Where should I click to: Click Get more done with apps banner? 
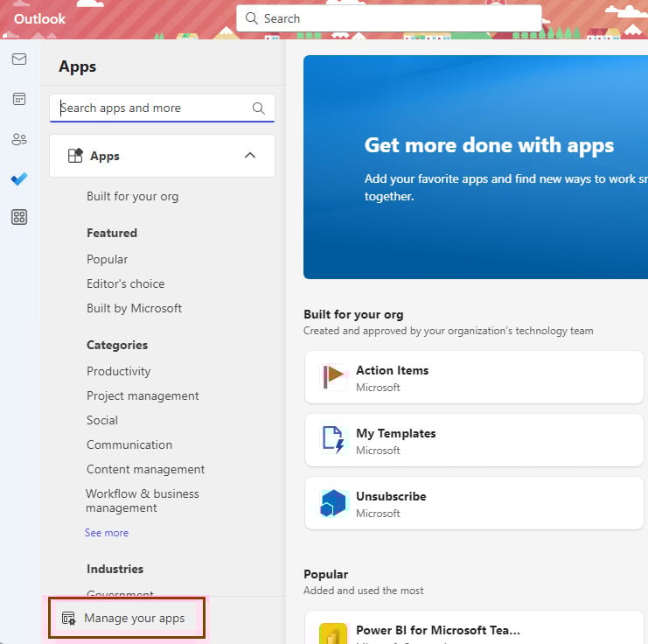[476, 167]
